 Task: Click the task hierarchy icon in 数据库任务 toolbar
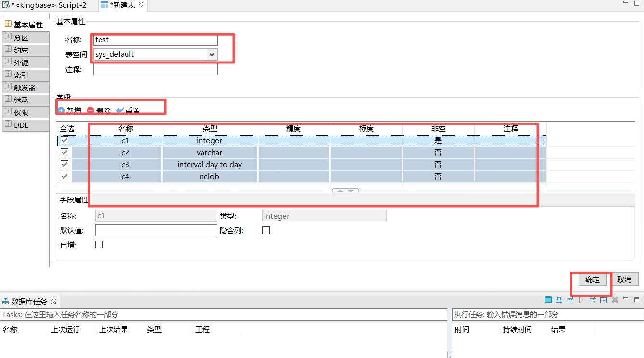tap(559, 300)
